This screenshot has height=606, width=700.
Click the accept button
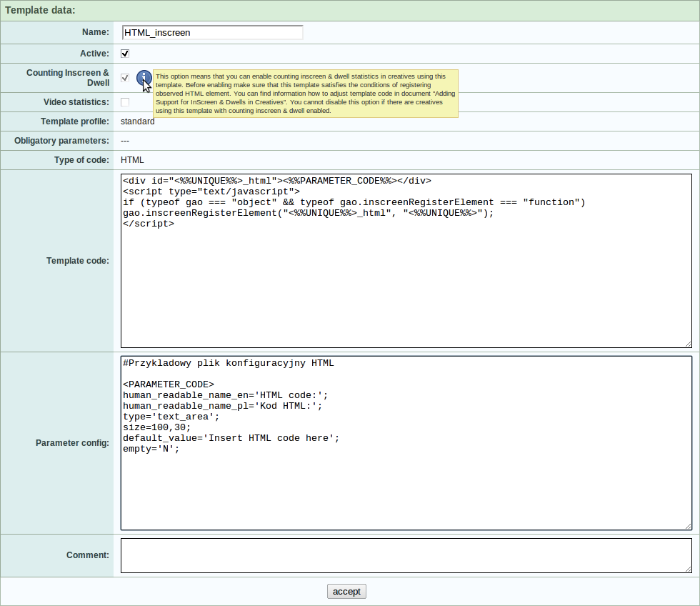(x=346, y=591)
